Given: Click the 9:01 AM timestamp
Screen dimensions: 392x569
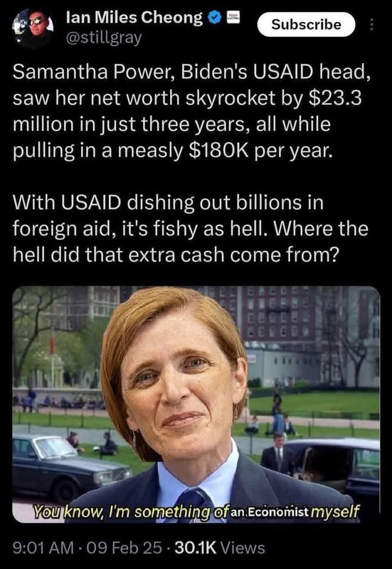Looking at the screenshot, I should click(x=43, y=548).
